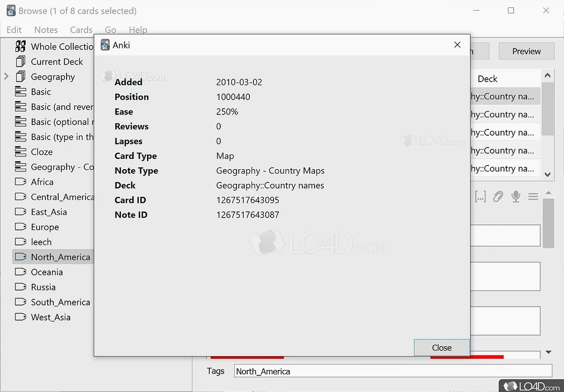The image size is (564, 392).
Task: Click the Card ID value 1267517643095
Action: (x=248, y=200)
